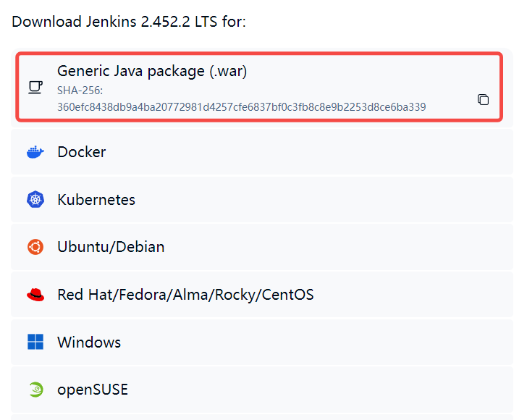Click the SHA-256 hash value text

[241, 107]
